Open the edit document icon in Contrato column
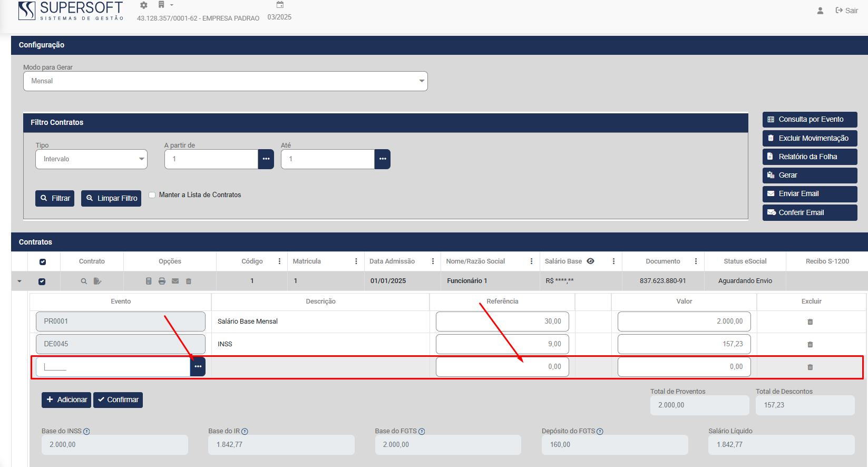The width and height of the screenshot is (868, 467). click(x=97, y=281)
